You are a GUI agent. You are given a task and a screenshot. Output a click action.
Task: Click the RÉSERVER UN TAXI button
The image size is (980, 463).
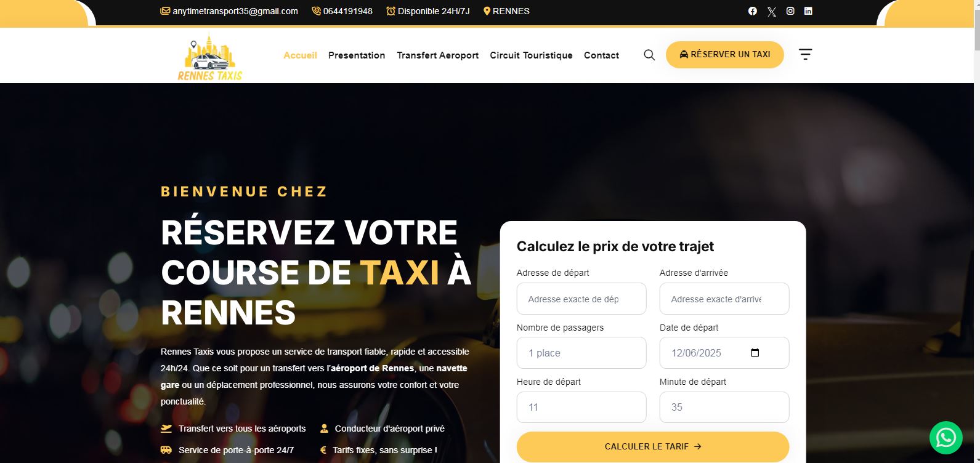coord(725,54)
